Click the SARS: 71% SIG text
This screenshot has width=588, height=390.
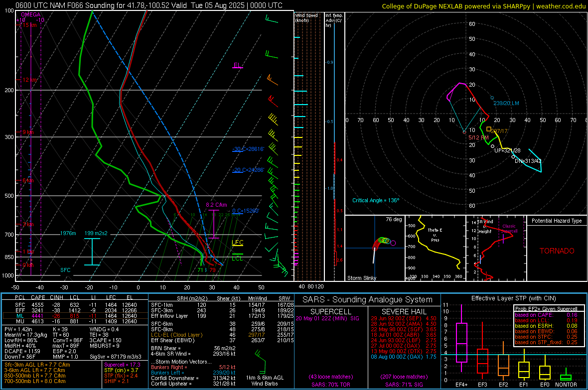[404, 385]
